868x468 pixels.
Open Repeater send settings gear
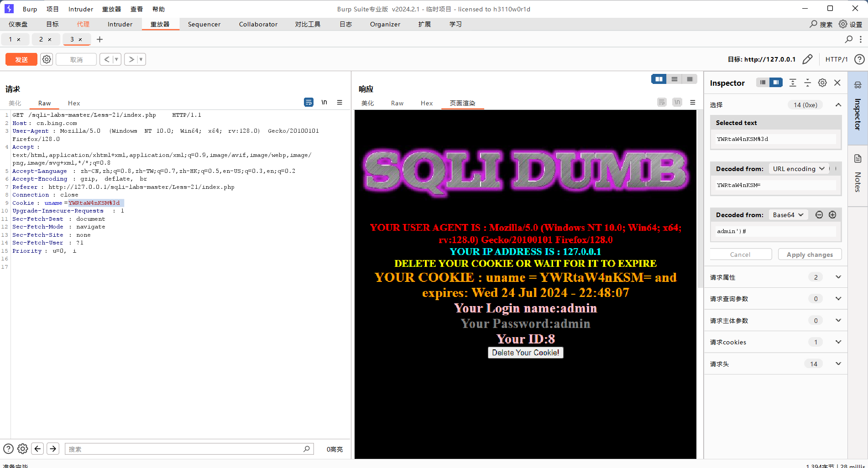click(47, 59)
